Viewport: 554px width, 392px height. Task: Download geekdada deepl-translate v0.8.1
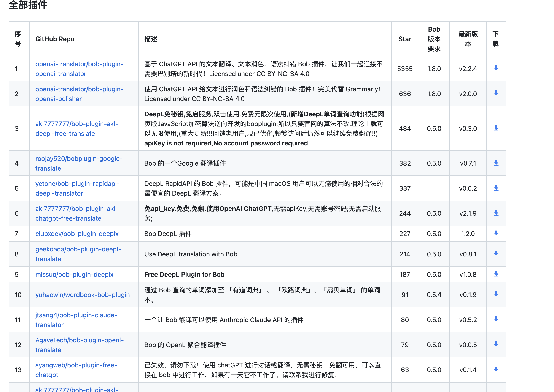[496, 254]
